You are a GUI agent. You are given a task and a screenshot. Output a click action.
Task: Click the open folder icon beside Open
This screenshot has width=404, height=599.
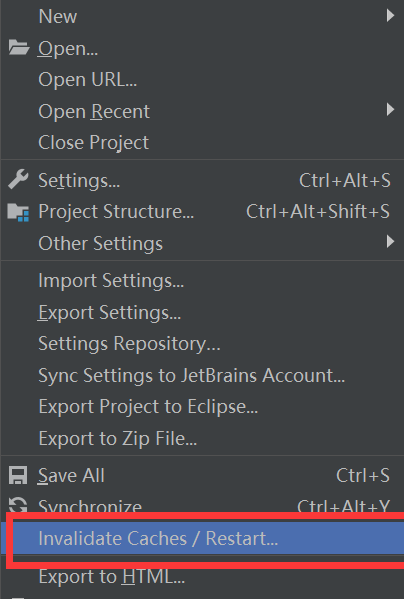pyautogui.click(x=19, y=48)
